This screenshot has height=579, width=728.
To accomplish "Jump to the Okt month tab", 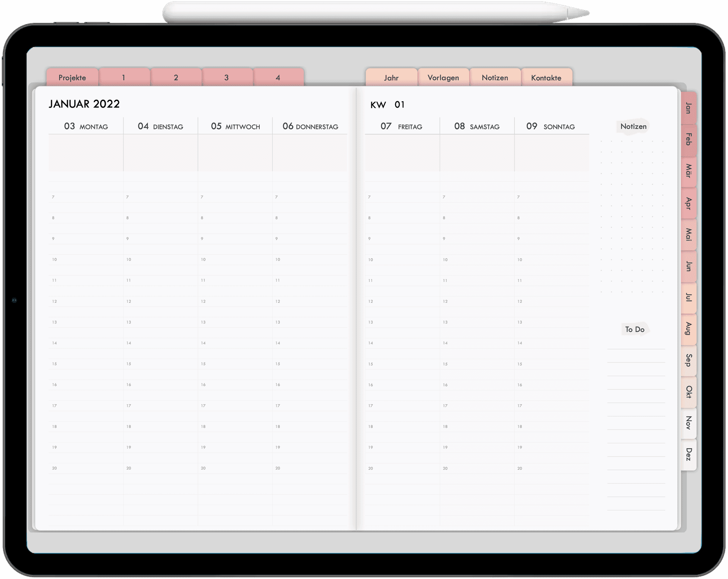I will point(689,392).
